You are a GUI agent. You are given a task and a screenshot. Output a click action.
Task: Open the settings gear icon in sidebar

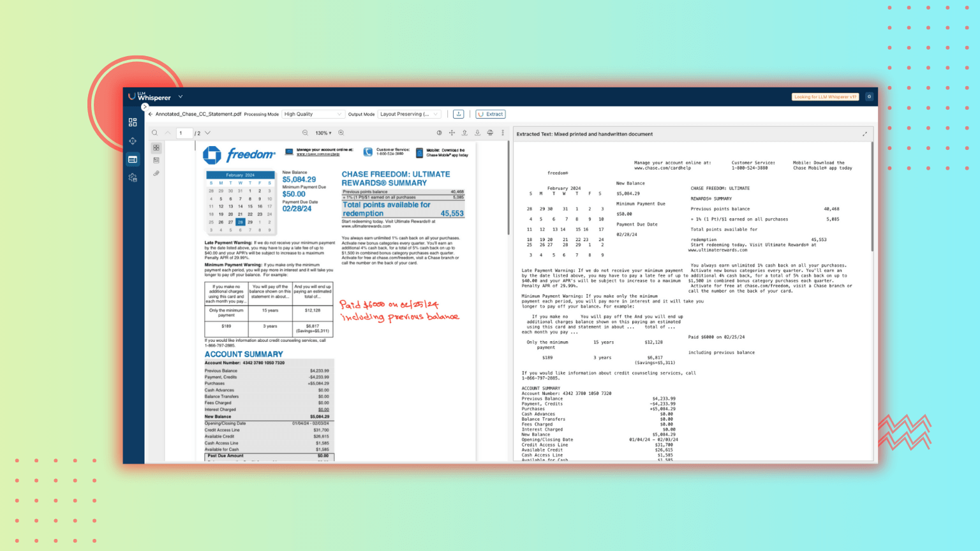click(x=133, y=178)
